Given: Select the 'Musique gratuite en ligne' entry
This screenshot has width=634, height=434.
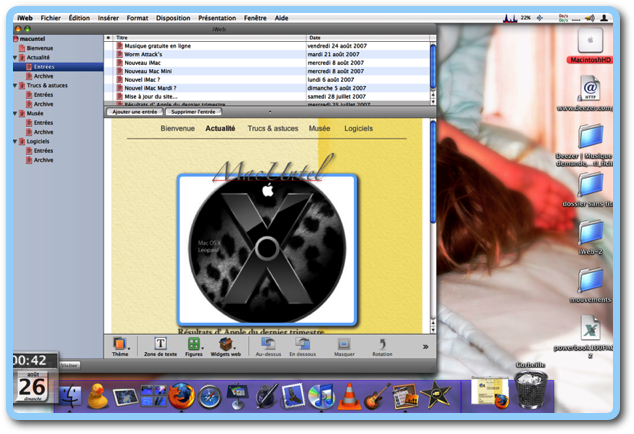Looking at the screenshot, I should tap(266, 46).
